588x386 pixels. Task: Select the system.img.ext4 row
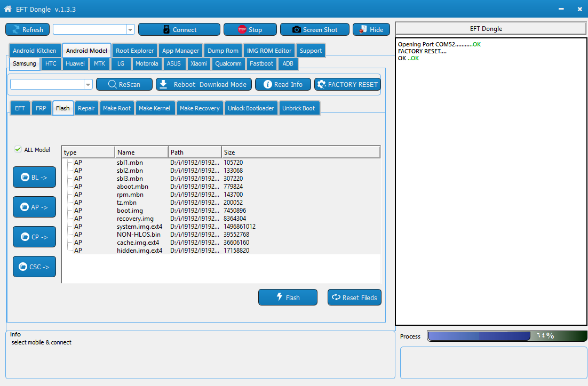point(221,227)
